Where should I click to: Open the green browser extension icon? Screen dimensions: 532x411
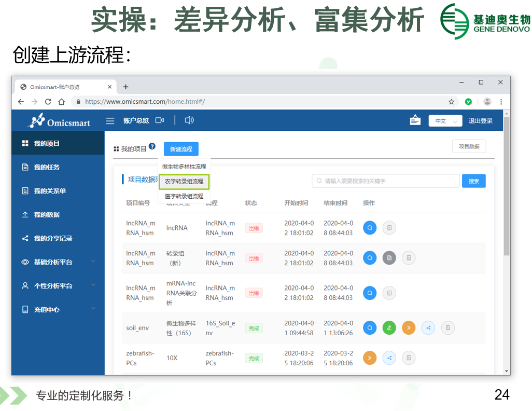(468, 102)
